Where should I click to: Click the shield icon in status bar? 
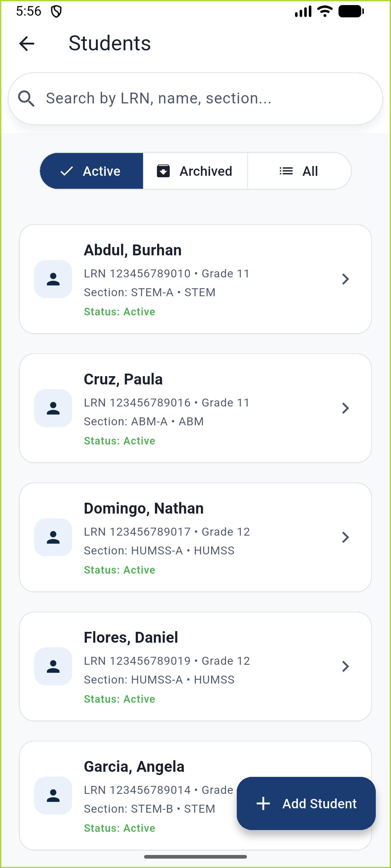pos(56,12)
